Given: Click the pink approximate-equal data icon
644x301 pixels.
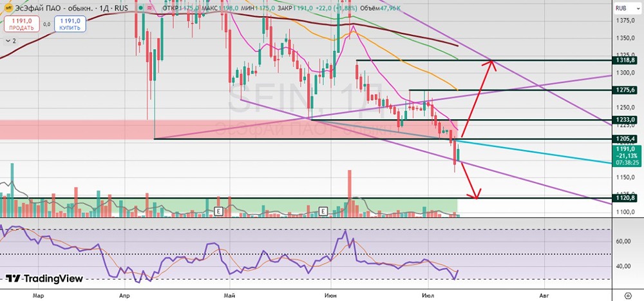Looking at the screenshot, I should (x=149, y=8).
